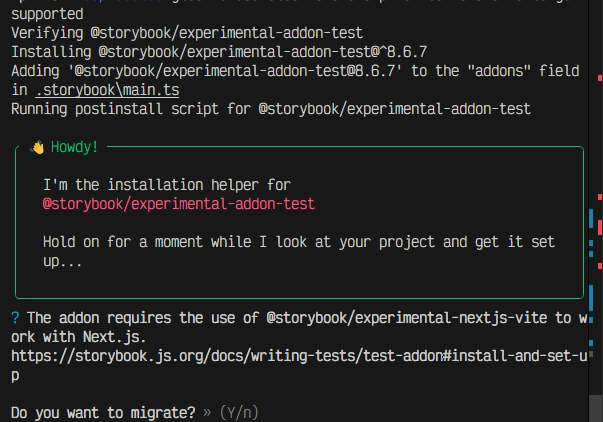Click the 'Running postinstall script' line
The width and height of the screenshot is (603, 422).
[270, 109]
